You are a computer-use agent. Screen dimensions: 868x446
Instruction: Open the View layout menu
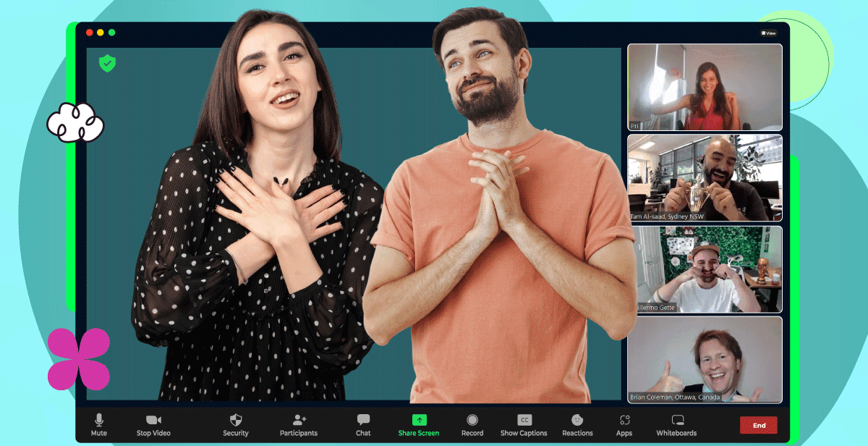tap(769, 33)
